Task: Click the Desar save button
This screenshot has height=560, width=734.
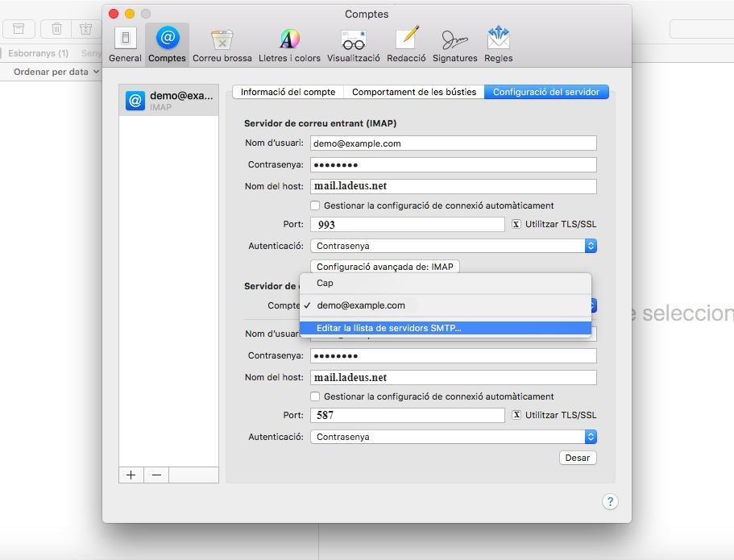Action: [x=577, y=458]
